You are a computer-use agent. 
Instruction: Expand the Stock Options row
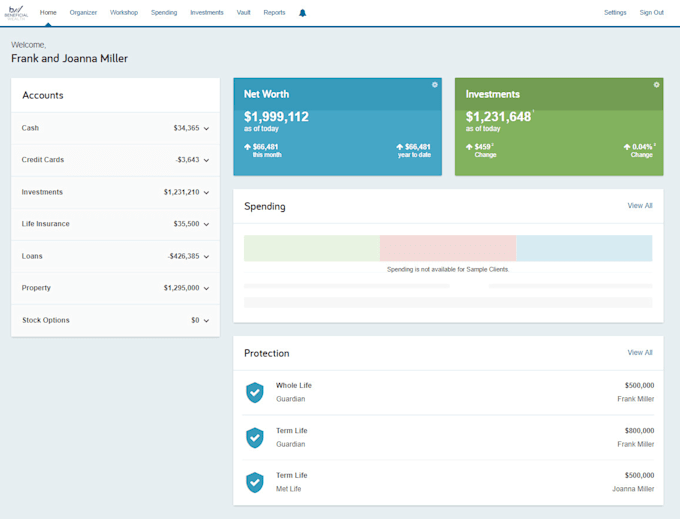207,321
